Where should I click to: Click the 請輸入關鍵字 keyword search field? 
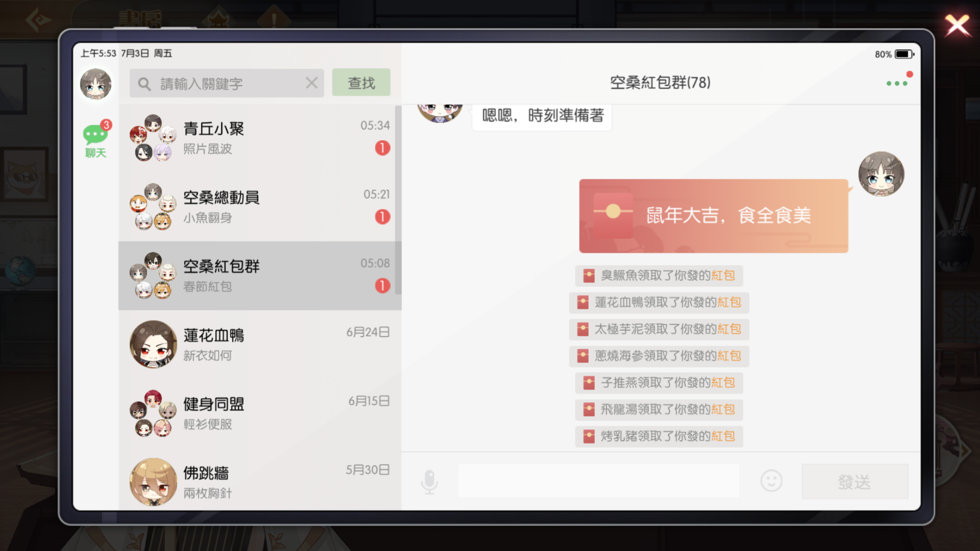tap(227, 83)
